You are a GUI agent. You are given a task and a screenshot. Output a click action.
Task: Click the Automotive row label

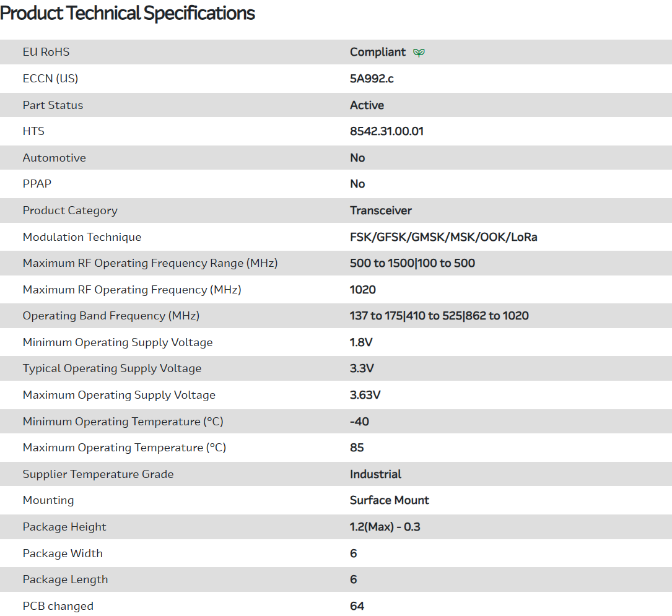(55, 158)
